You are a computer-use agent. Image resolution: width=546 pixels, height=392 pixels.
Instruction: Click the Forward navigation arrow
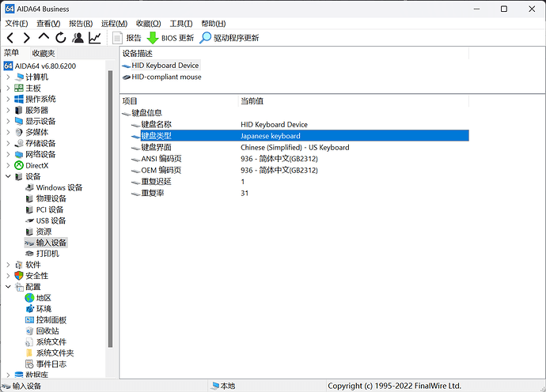(x=27, y=38)
